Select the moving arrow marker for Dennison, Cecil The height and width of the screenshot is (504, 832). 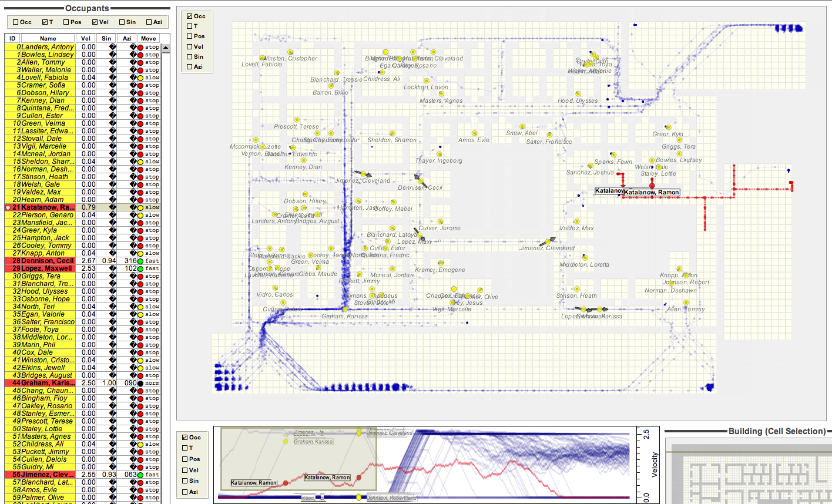pos(421,181)
